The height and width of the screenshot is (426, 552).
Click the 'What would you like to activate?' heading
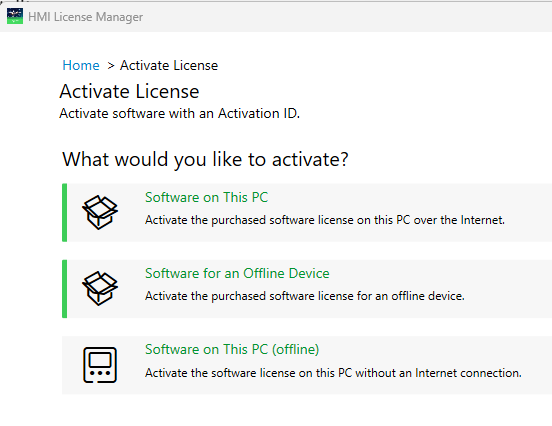click(205, 159)
